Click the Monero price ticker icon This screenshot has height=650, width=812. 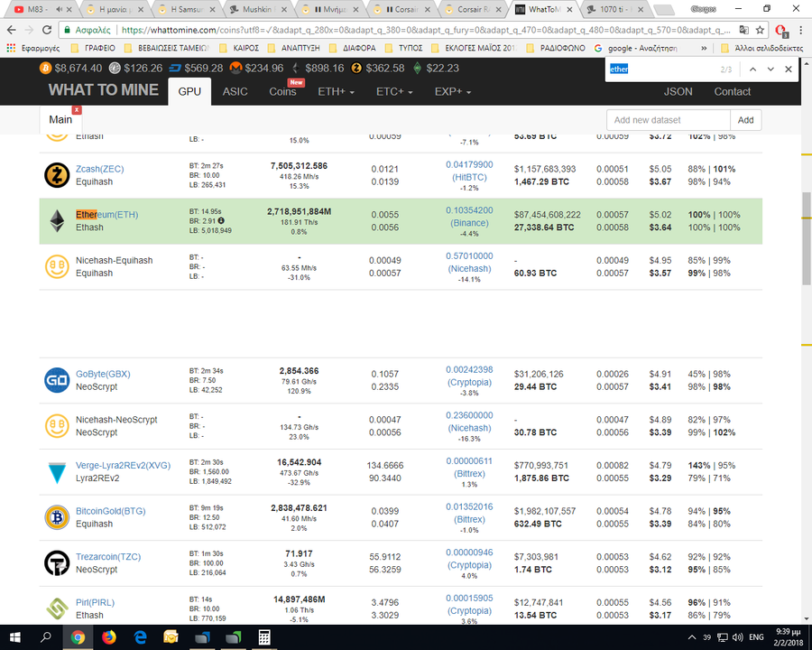[x=235, y=68]
